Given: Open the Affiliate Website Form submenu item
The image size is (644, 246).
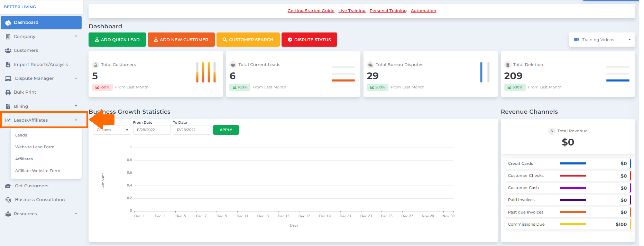Looking at the screenshot, I should [38, 171].
